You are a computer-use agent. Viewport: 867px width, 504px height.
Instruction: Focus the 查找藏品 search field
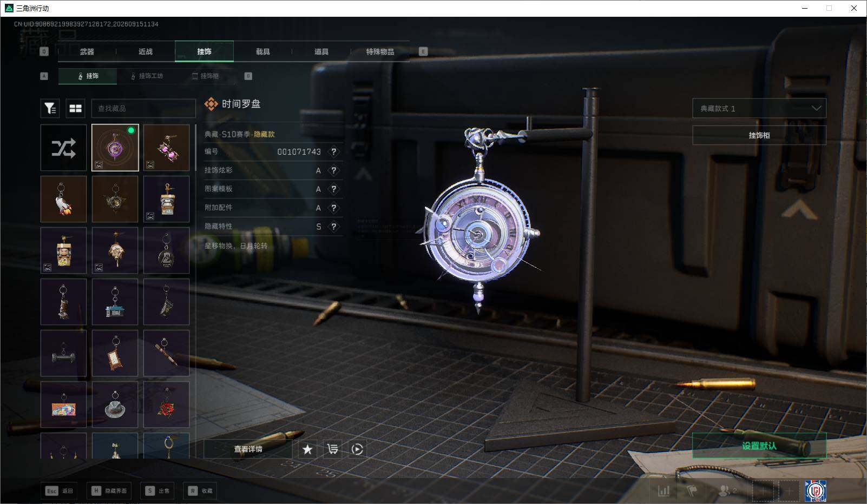143,109
